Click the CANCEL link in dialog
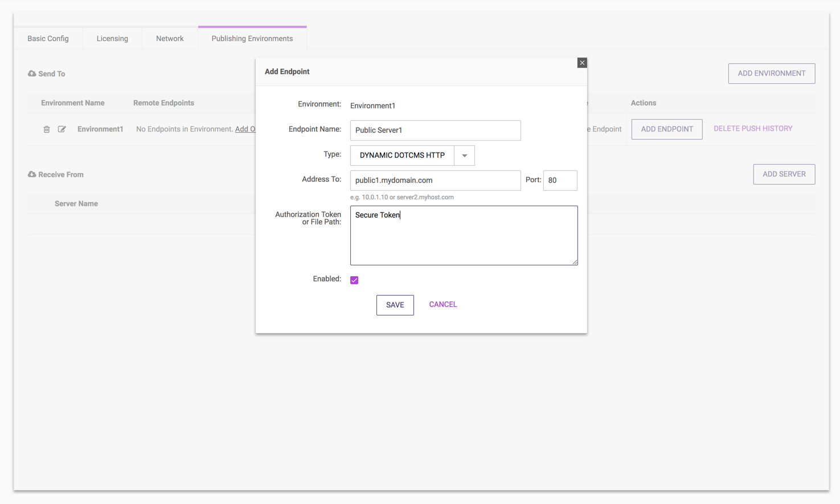 click(442, 305)
